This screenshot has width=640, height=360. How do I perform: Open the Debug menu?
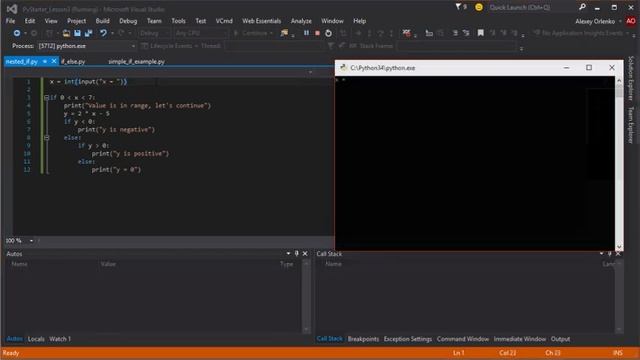pyautogui.click(x=128, y=21)
